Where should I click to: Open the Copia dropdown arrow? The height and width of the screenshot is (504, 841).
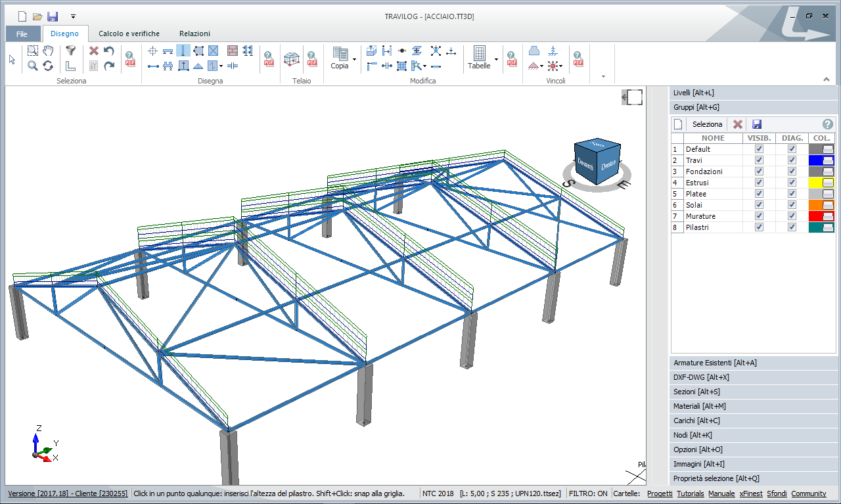(354, 60)
